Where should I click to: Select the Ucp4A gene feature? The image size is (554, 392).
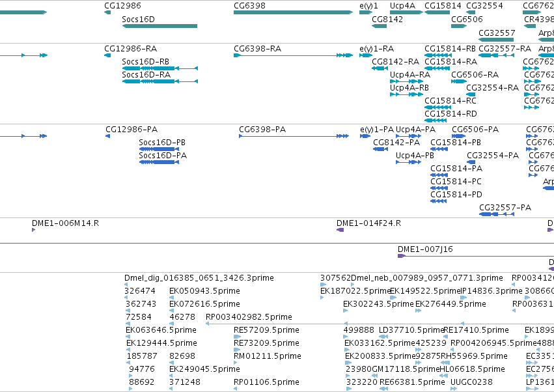(x=406, y=12)
